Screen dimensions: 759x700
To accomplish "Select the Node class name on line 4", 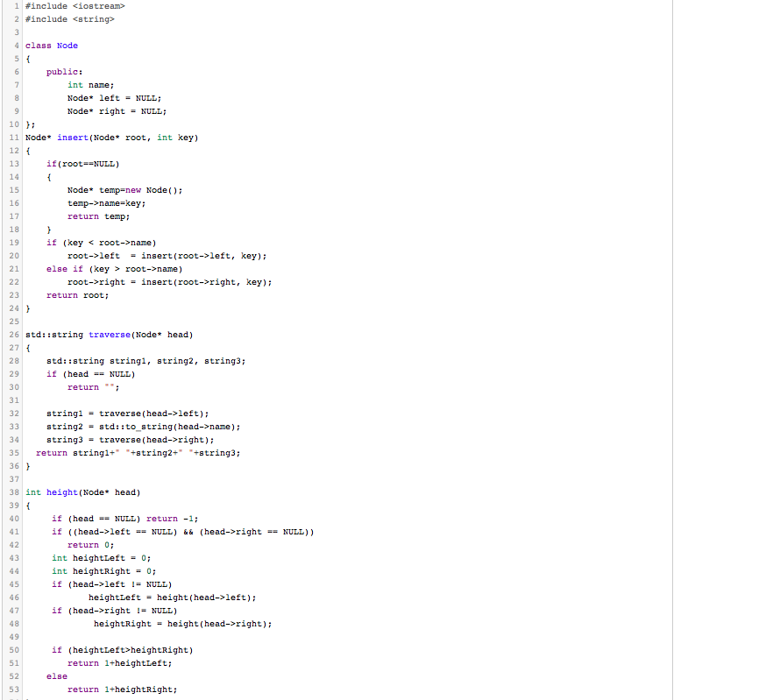I will click(x=66, y=45).
